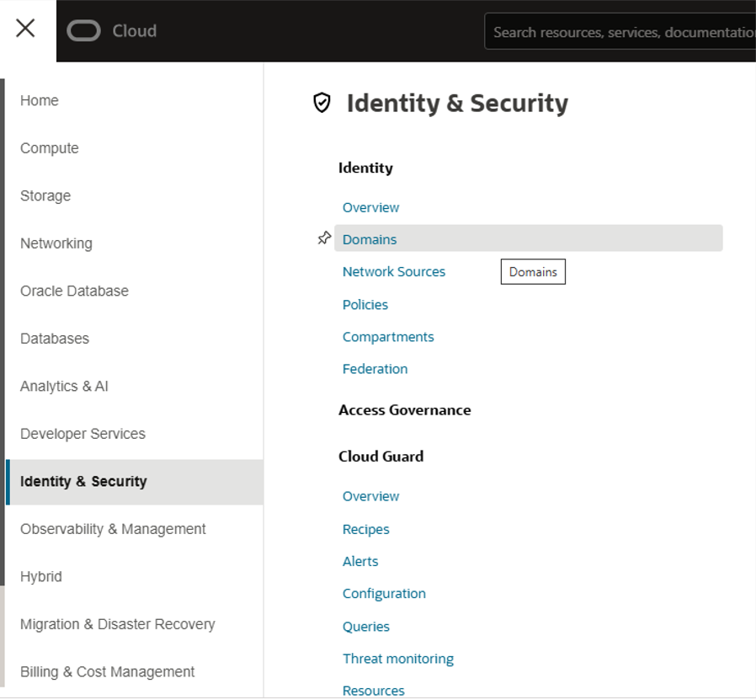Select Compute from the sidebar

(x=49, y=147)
